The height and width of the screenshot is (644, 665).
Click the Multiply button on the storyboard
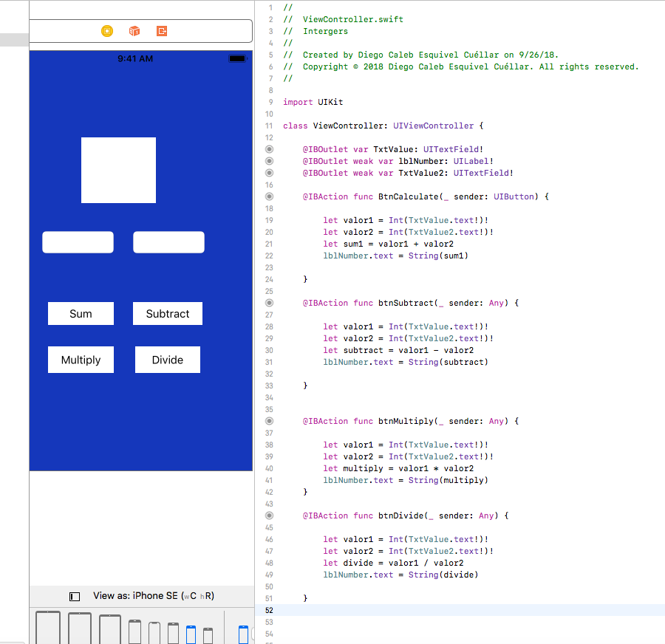tap(81, 360)
